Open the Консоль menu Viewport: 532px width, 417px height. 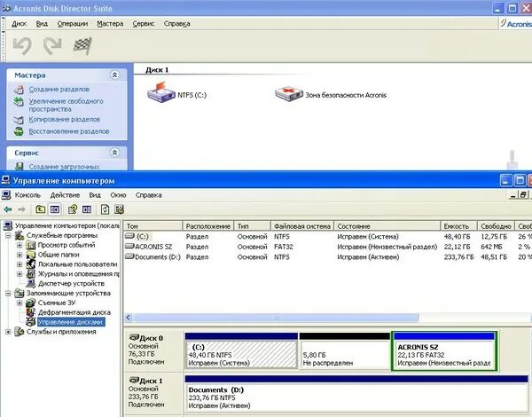tap(27, 195)
